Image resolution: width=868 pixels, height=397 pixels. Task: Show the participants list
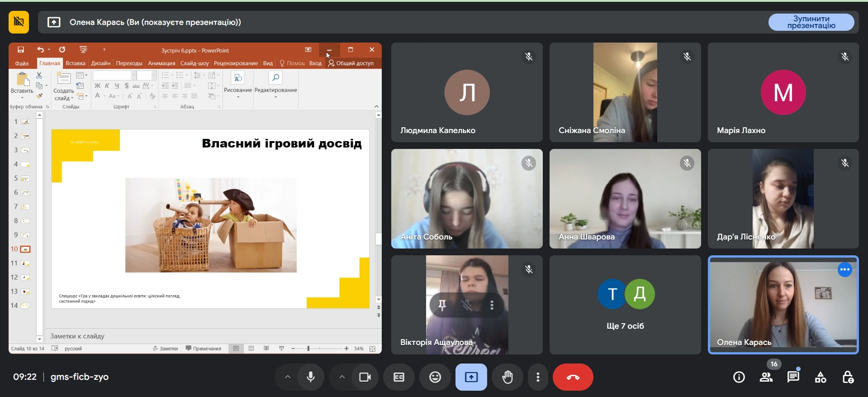pyautogui.click(x=766, y=377)
